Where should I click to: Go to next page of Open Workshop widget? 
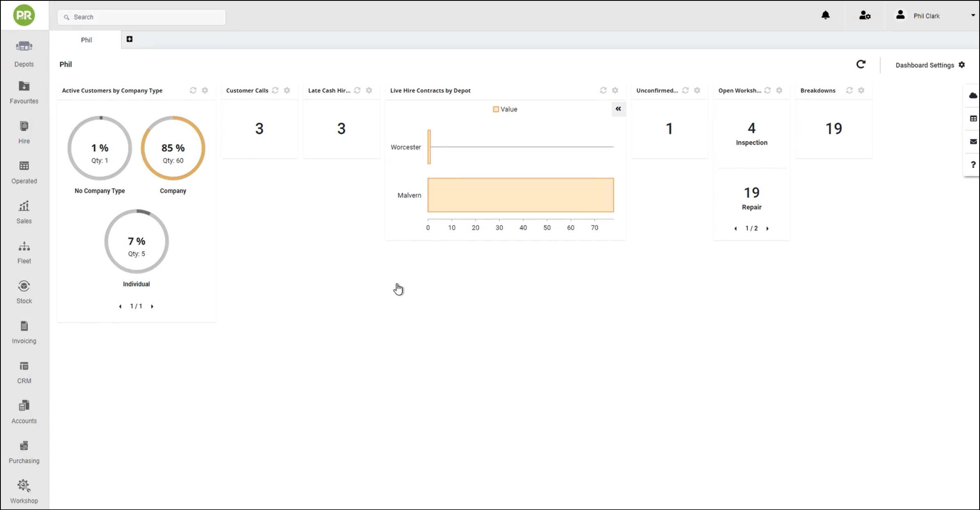coord(768,228)
